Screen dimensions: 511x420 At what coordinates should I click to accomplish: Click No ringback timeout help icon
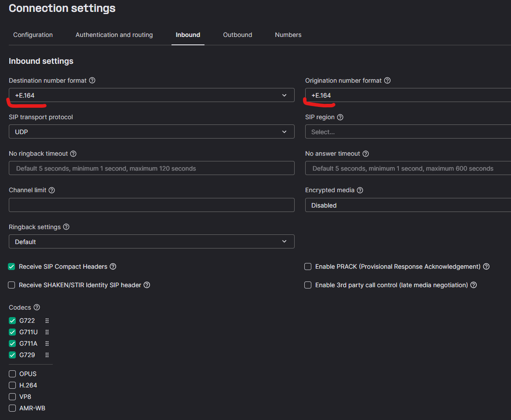[x=73, y=154]
